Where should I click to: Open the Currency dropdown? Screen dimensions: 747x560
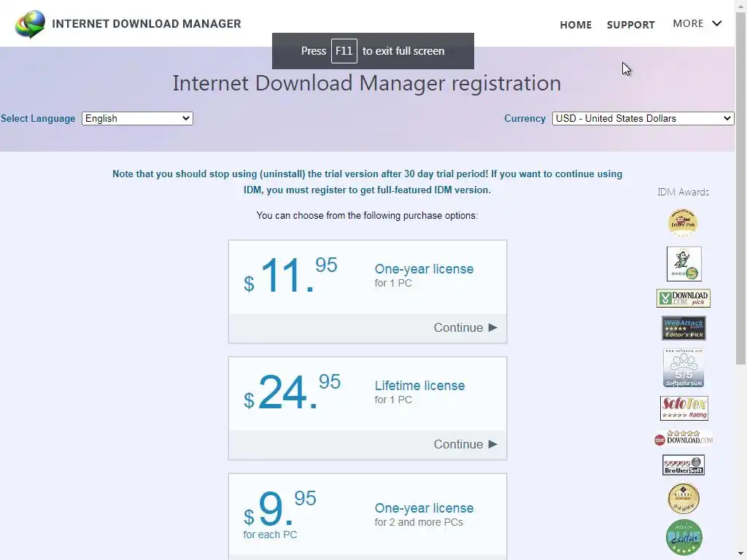coord(643,119)
